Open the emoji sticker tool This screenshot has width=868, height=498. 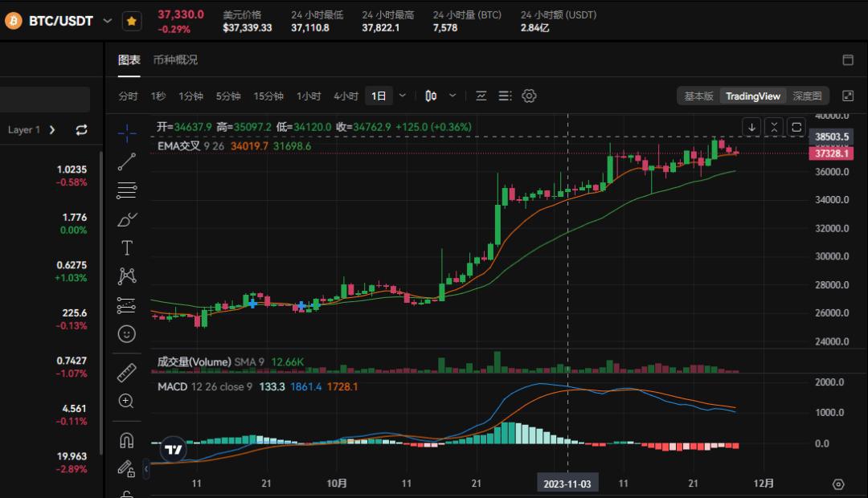(126, 333)
